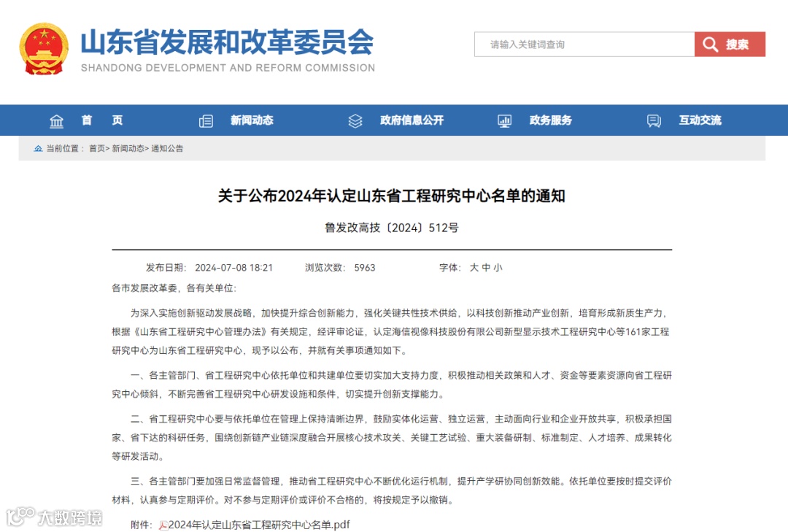Click the home building icon in navigation
The image size is (788, 532).
coord(56,121)
